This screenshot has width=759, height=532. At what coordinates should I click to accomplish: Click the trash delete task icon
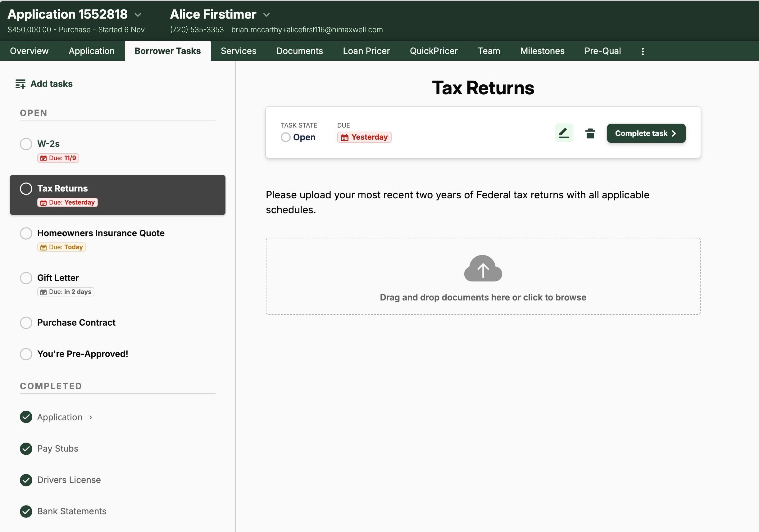click(x=590, y=133)
